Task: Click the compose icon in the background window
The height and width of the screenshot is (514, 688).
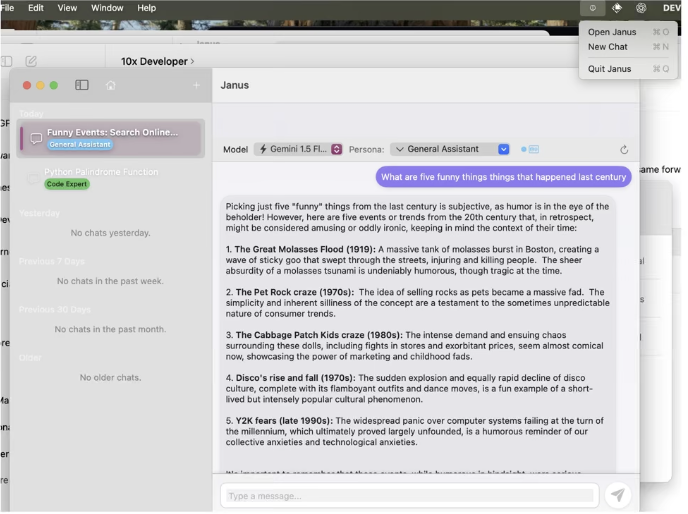Action: click(31, 61)
